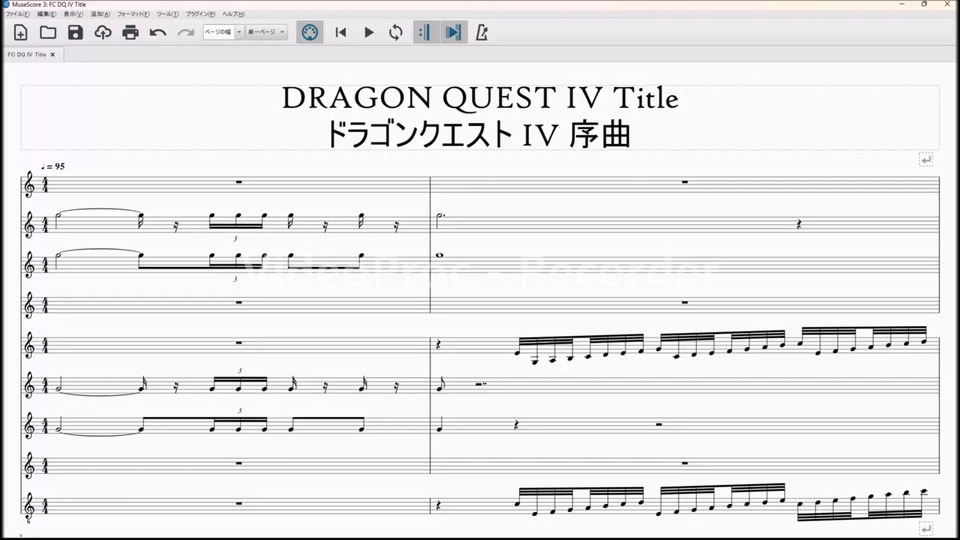Select the 4/4 time signature on the bottom staff
Image resolution: width=960 pixels, height=540 pixels.
tap(45, 506)
